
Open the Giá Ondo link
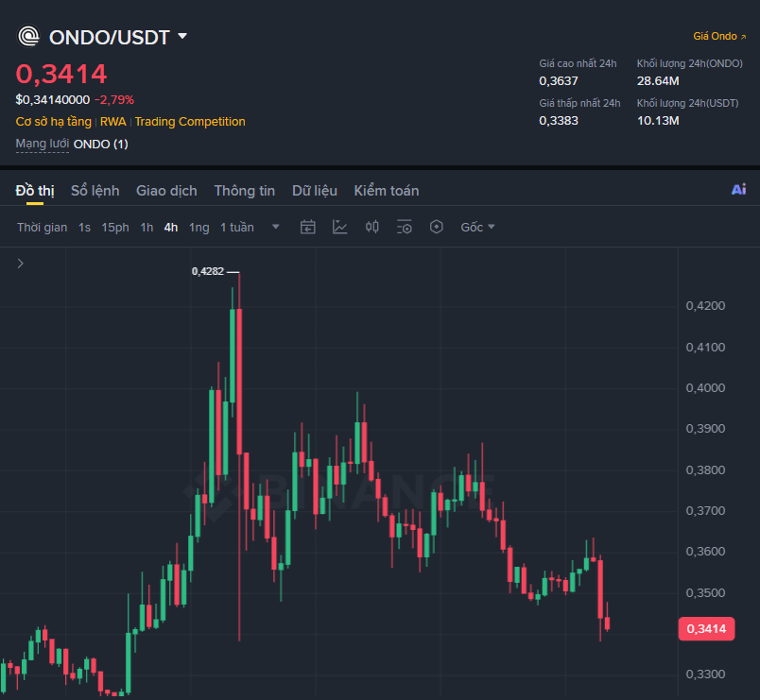pyautogui.click(x=719, y=36)
